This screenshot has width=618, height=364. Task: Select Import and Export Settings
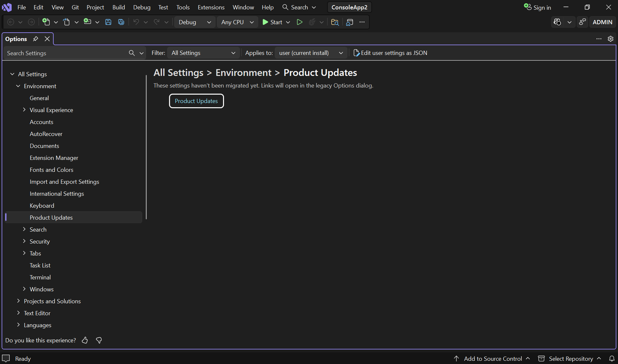coord(64,182)
